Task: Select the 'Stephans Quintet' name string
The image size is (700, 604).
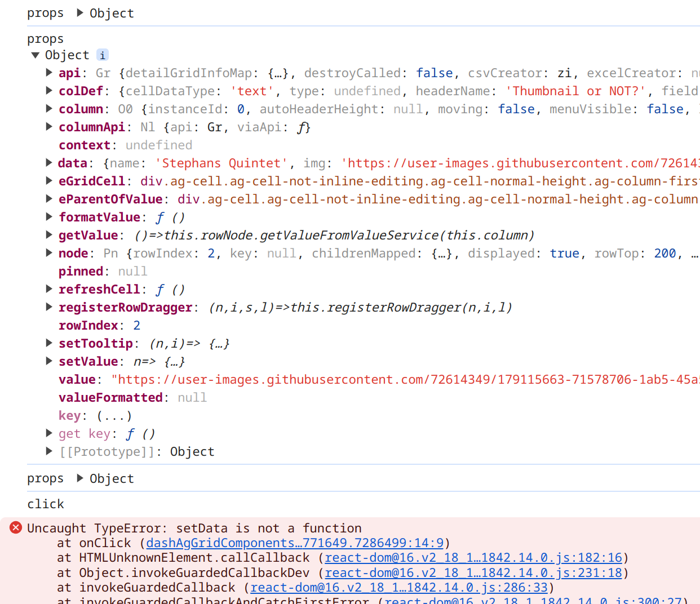Action: (221, 163)
